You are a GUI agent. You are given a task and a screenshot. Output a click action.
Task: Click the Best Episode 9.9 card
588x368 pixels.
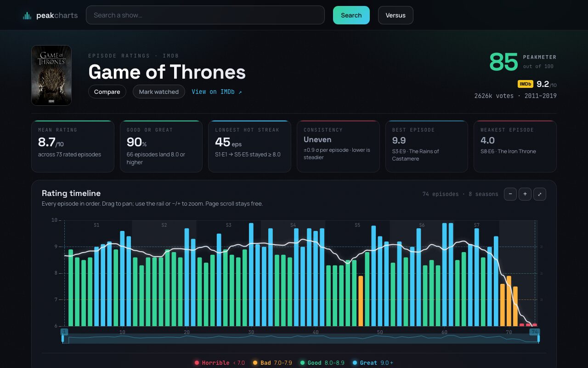[x=427, y=146]
